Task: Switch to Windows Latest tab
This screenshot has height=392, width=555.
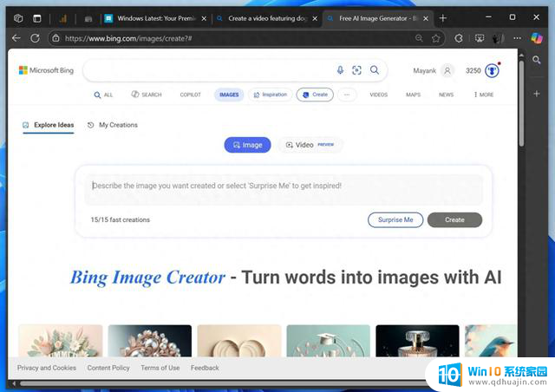Action: pyautogui.click(x=156, y=18)
